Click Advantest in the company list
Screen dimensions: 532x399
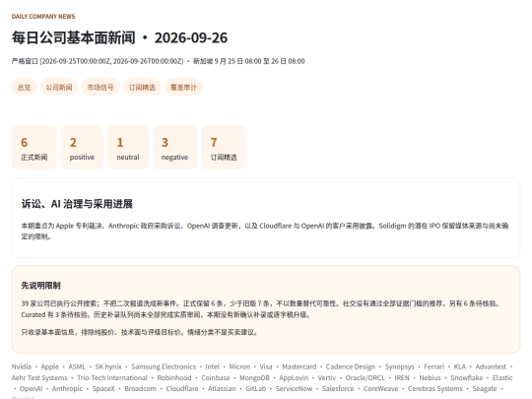pyautogui.click(x=491, y=366)
